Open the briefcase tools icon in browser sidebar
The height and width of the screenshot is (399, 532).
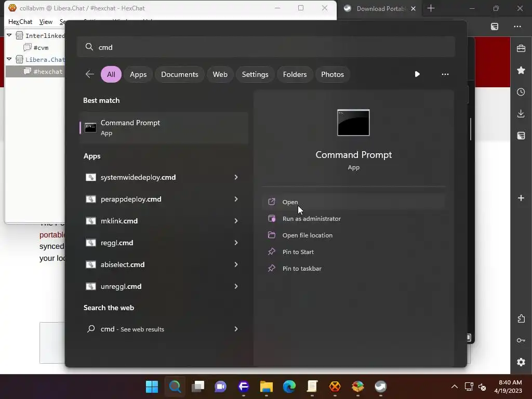(x=521, y=48)
